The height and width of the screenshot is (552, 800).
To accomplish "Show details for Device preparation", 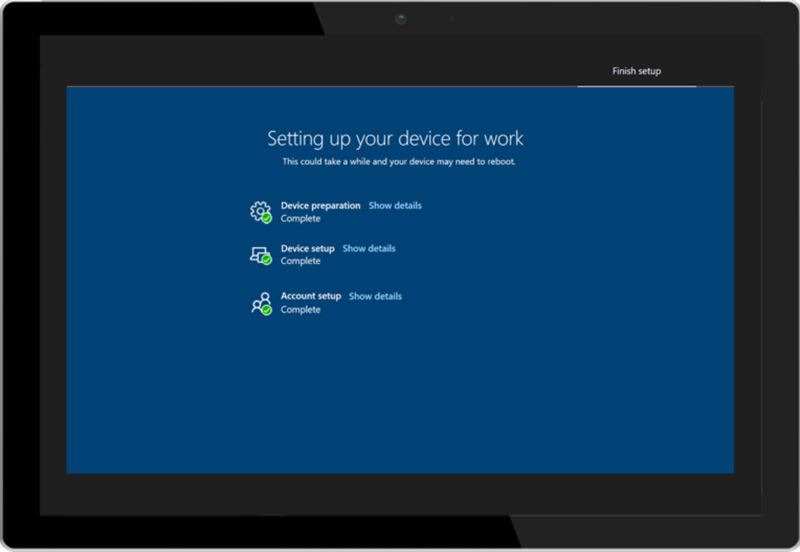I will [x=395, y=206].
